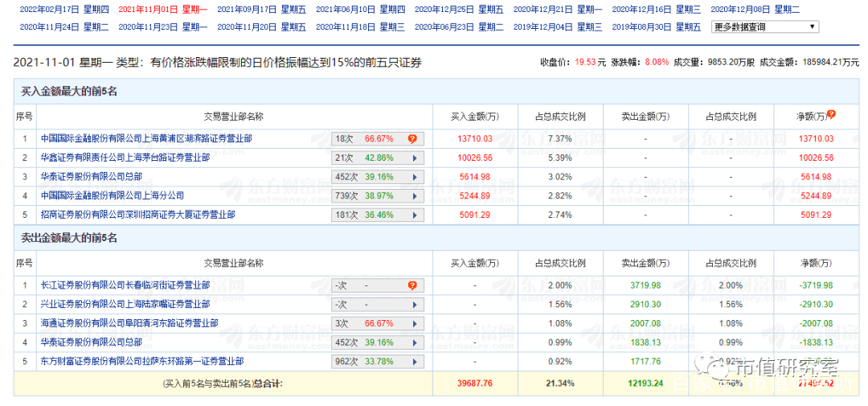Screen dimensions: 868x406
Task: Open 华鑫证券上海茅台路证券营业部 link
Action: [125, 158]
